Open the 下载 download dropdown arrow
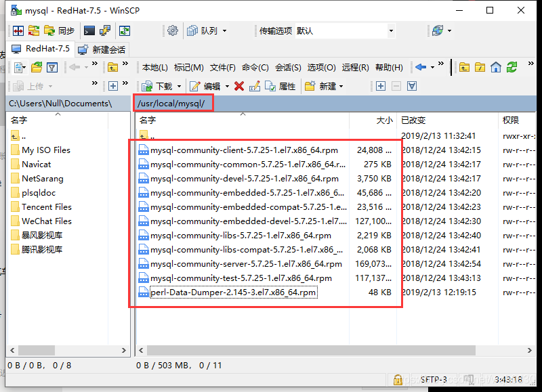 pyautogui.click(x=179, y=87)
